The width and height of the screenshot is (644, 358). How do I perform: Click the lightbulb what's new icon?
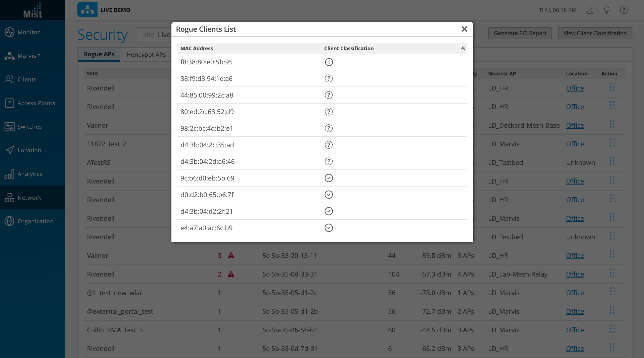(607, 10)
